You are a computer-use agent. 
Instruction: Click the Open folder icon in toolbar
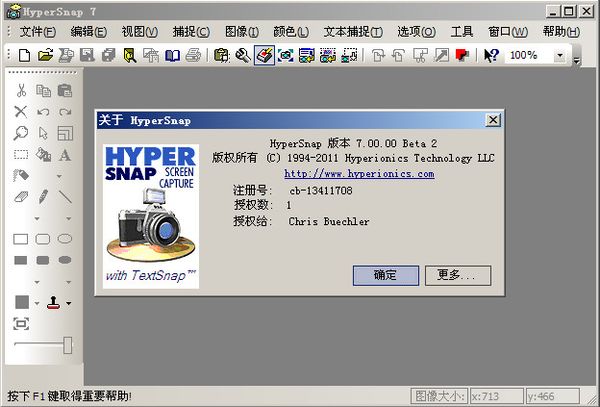(46, 56)
